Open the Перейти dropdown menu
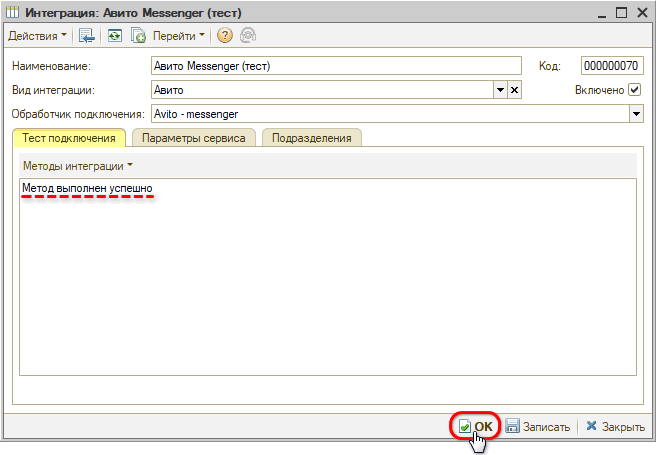Image resolution: width=656 pixels, height=455 pixels. click(x=179, y=36)
